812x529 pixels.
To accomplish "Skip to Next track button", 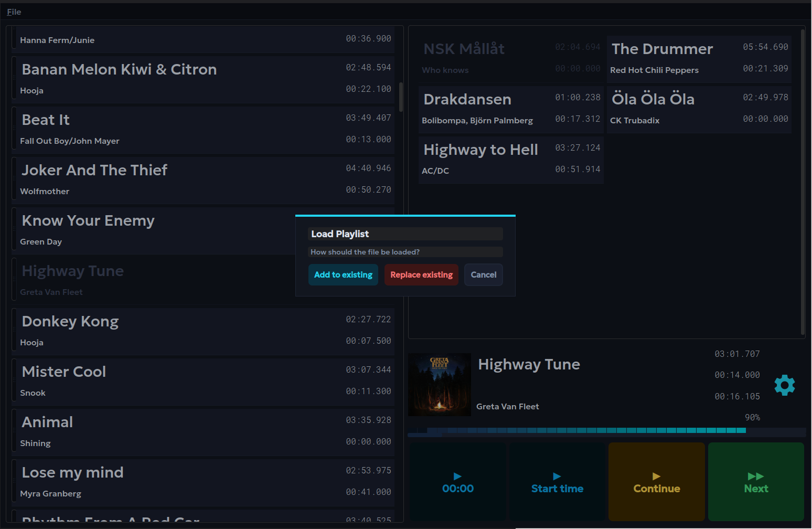I will pos(756,482).
